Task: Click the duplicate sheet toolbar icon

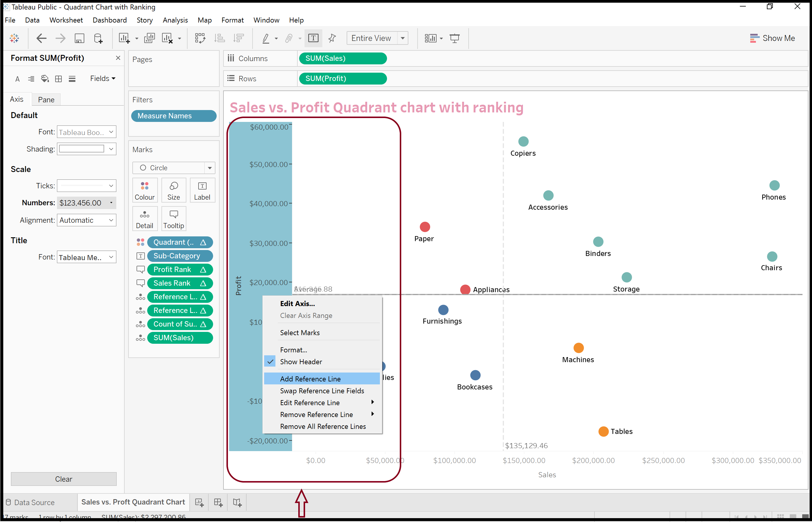Action: [x=149, y=38]
